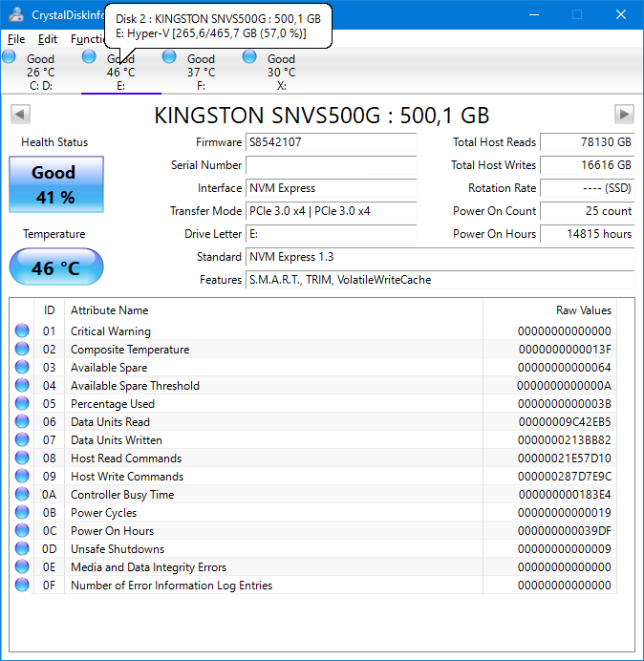The height and width of the screenshot is (661, 644).
Task: Click the Good 41 % health status button
Action: pyautogui.click(x=56, y=184)
